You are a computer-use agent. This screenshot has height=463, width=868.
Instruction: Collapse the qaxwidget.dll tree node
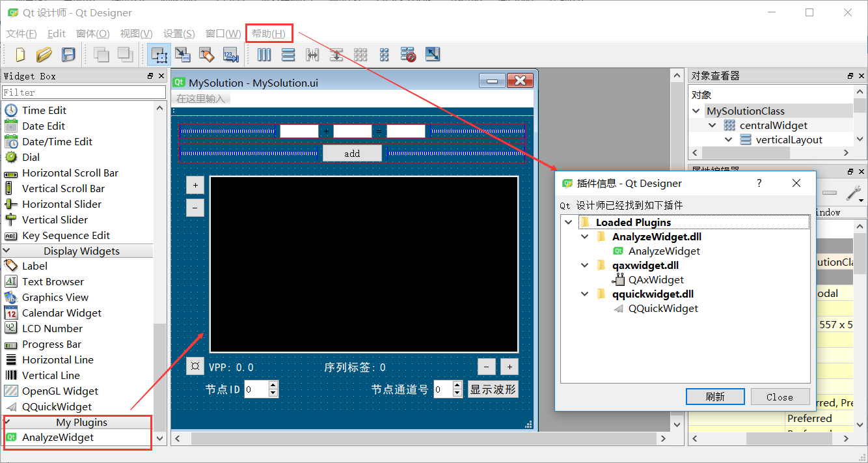pos(585,266)
